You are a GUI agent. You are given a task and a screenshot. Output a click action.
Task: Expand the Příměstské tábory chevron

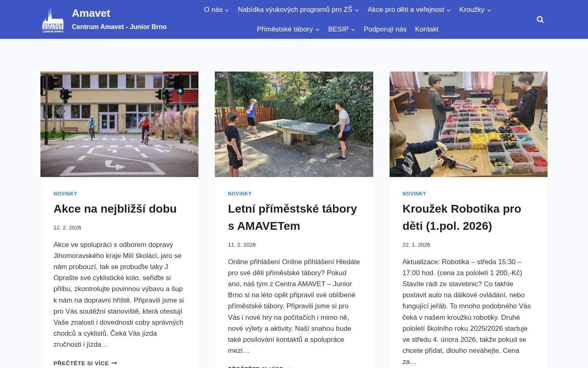pyautogui.click(x=317, y=29)
